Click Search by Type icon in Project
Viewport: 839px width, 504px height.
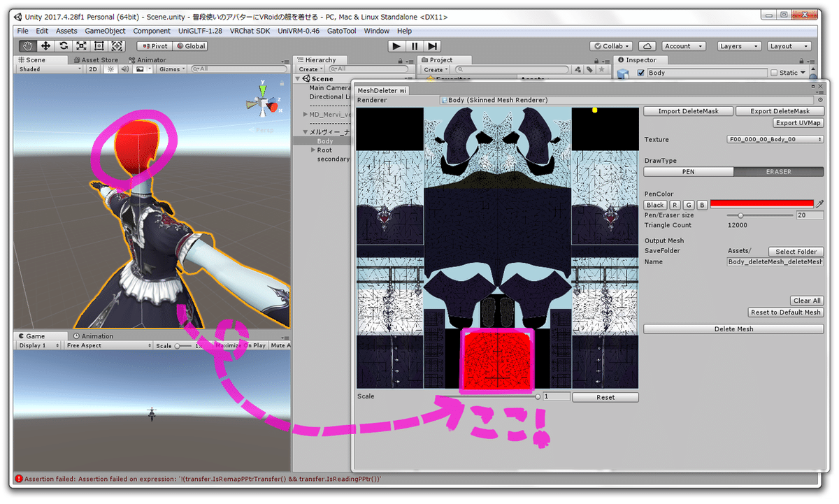coord(578,70)
